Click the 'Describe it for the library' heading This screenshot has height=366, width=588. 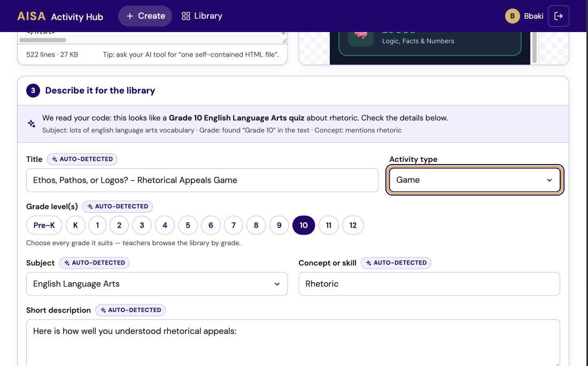[x=100, y=90]
